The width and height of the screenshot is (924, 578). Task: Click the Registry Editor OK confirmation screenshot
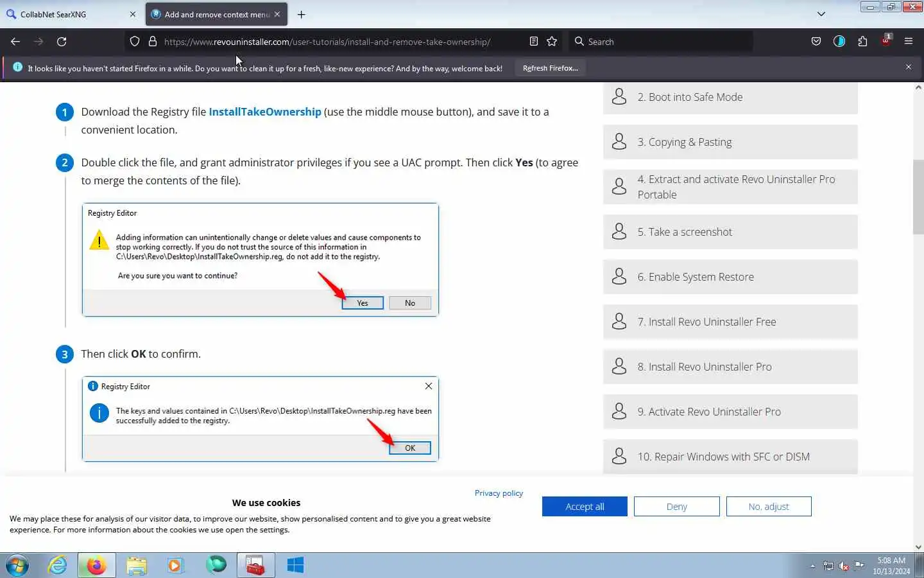[260, 419]
